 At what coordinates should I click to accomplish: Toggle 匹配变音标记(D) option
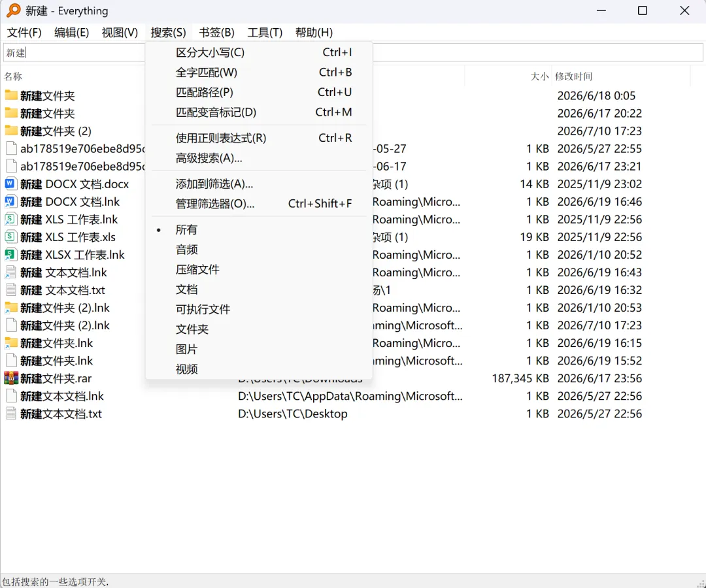[x=259, y=112]
